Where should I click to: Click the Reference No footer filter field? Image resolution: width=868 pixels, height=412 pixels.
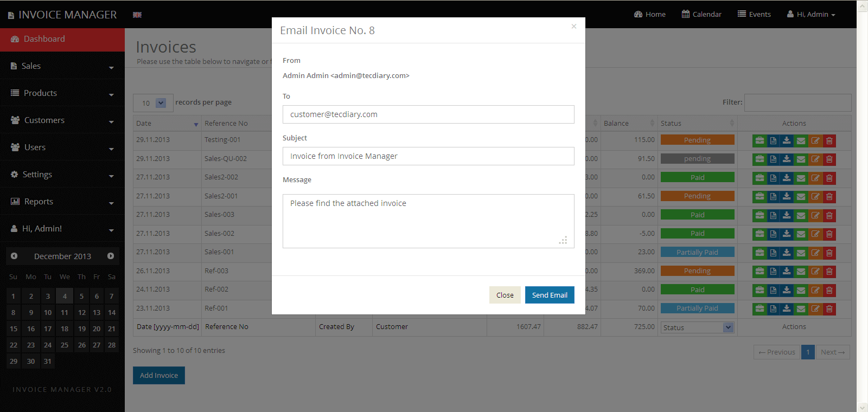(x=258, y=327)
